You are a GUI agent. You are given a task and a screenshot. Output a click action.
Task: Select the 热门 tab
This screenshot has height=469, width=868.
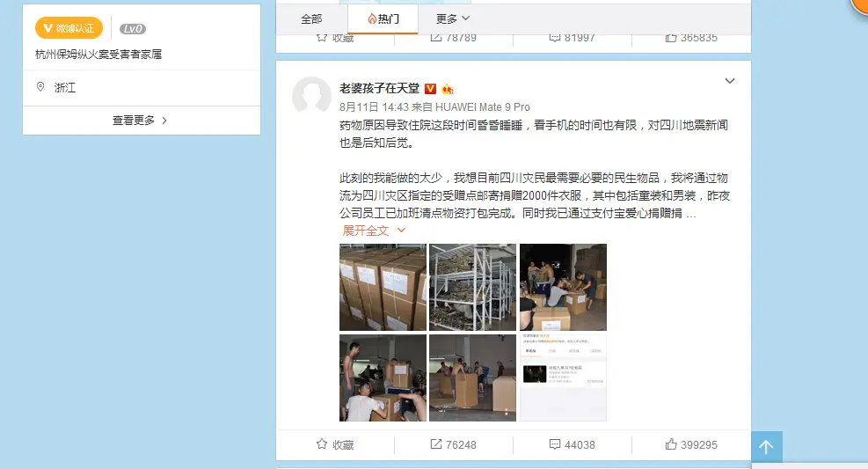[x=383, y=18]
